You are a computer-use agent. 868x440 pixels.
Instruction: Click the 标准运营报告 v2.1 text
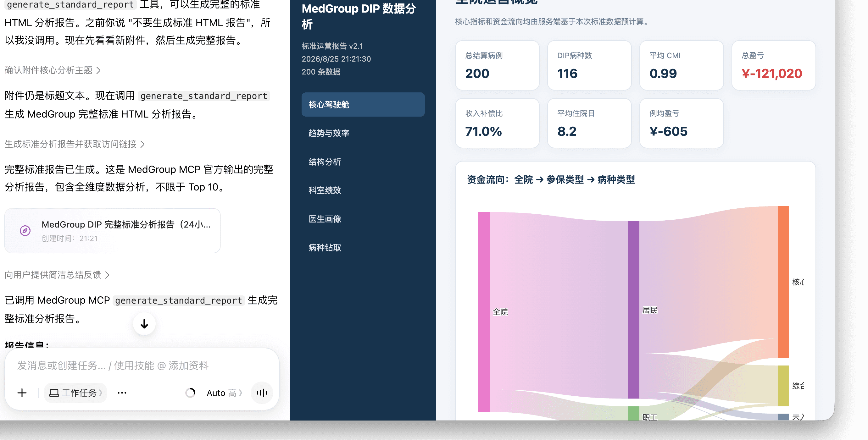click(332, 46)
